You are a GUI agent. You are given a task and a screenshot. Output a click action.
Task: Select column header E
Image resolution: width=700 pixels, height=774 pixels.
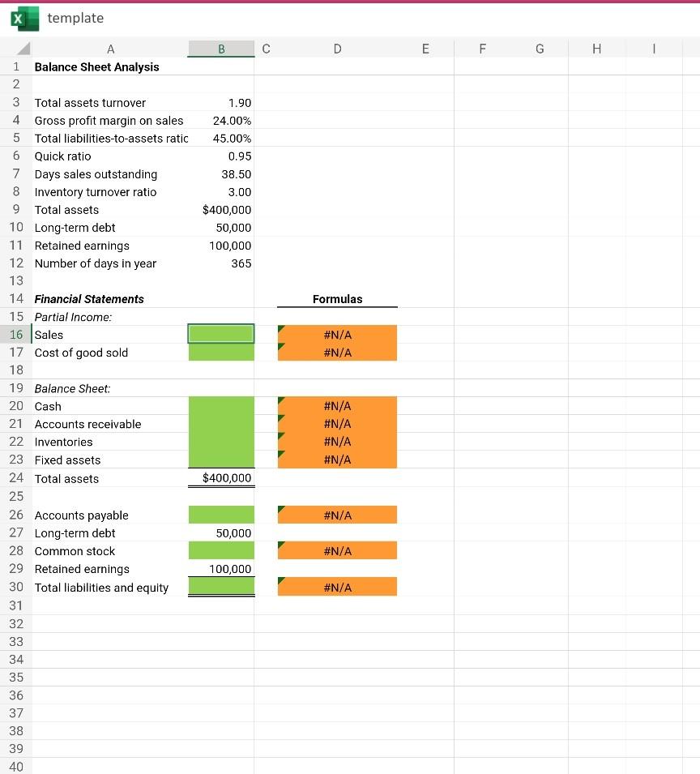pyautogui.click(x=425, y=49)
